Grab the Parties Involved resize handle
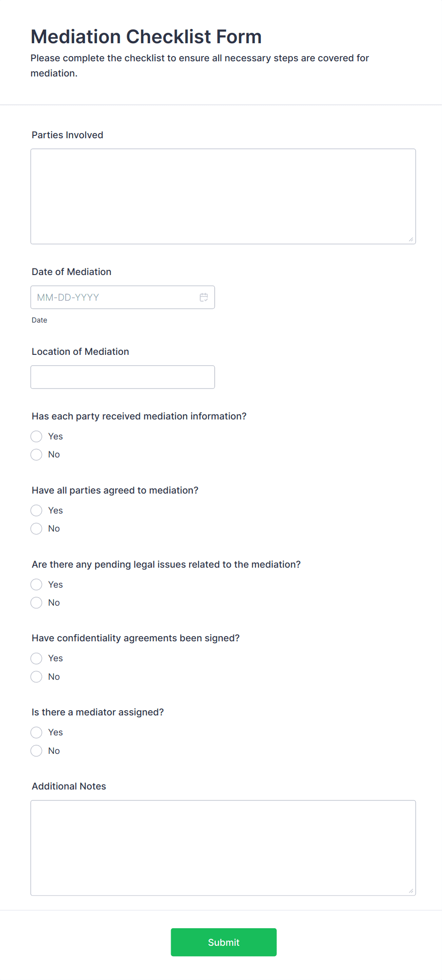This screenshot has height=980, width=442. coord(411,239)
